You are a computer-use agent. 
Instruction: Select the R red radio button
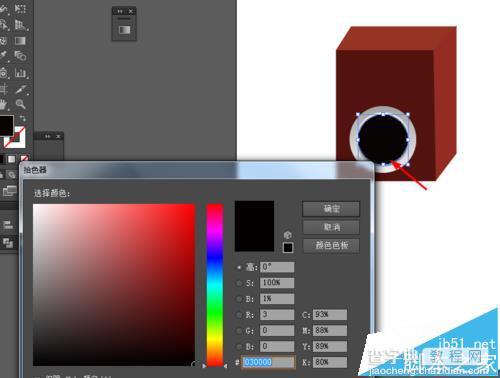click(x=239, y=315)
